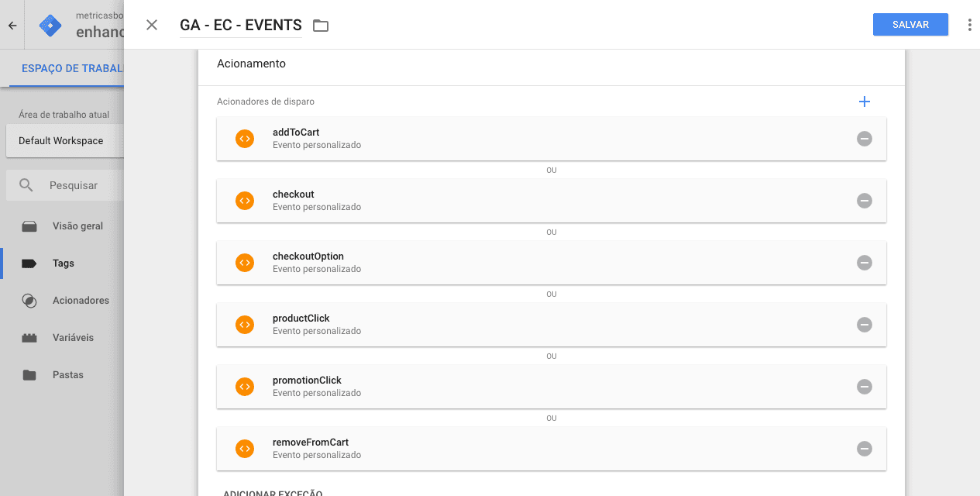
Task: Select the Visão geral sidebar item
Action: click(77, 226)
